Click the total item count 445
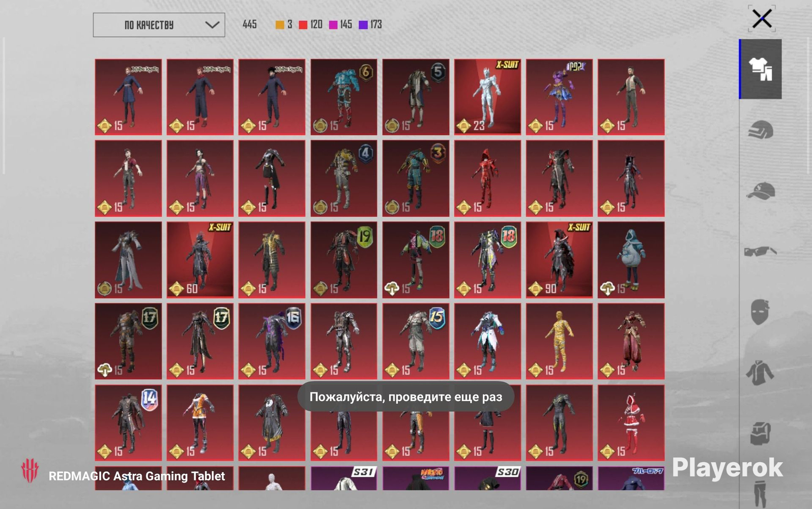Viewport: 812px width, 509px height. coord(250,24)
